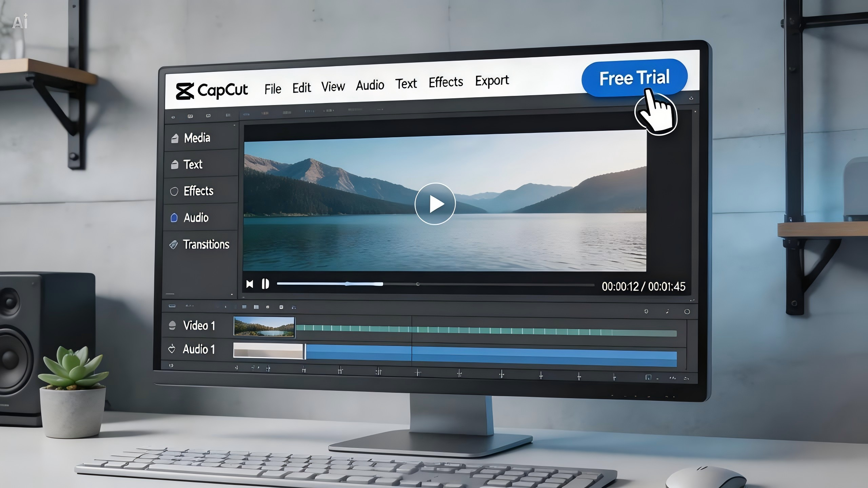Click the music note icon above the timeline
This screenshot has height=488, width=868.
(x=668, y=312)
